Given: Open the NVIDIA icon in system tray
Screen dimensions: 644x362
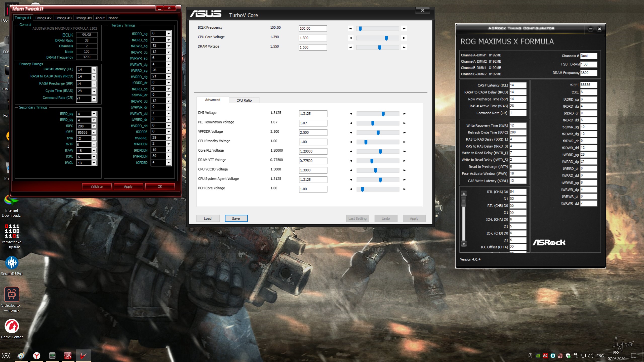Looking at the screenshot, I should [x=538, y=356].
